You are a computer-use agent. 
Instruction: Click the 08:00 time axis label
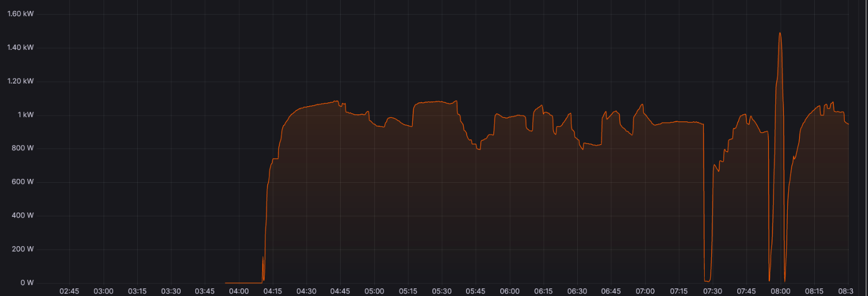781,291
